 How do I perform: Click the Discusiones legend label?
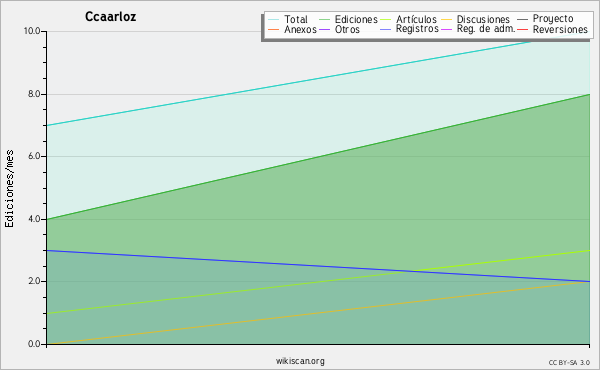click(x=483, y=19)
